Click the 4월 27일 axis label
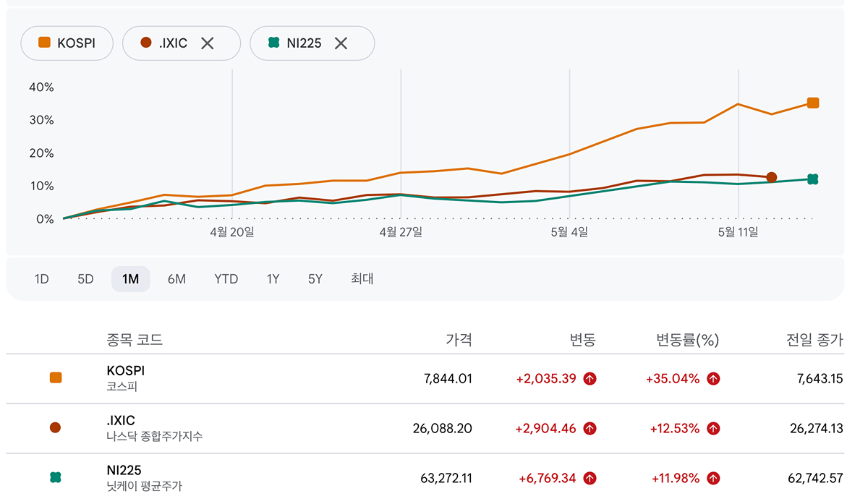 pyautogui.click(x=401, y=232)
